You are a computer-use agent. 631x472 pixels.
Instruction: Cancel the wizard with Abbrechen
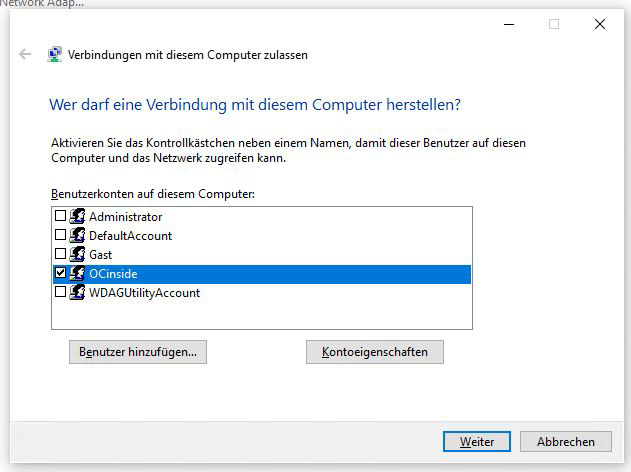click(566, 441)
